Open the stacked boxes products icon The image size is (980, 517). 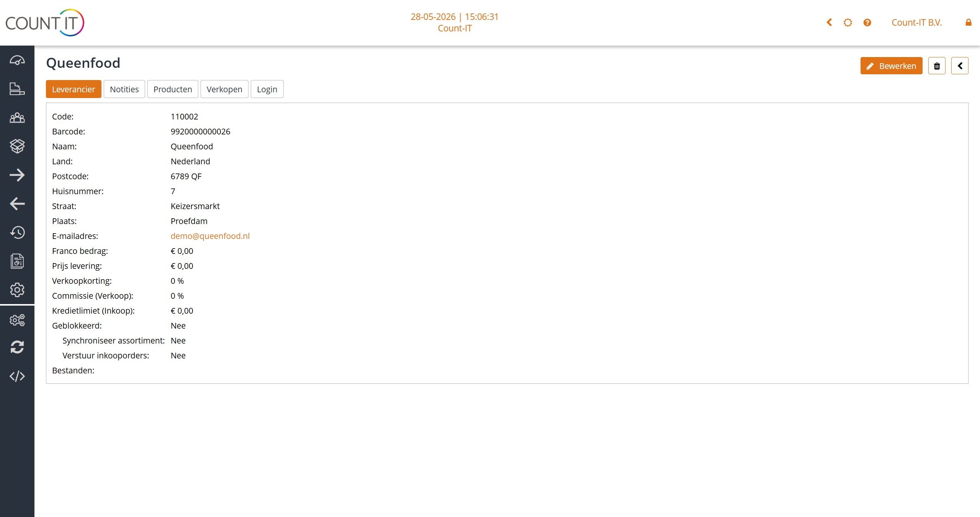[x=17, y=146]
